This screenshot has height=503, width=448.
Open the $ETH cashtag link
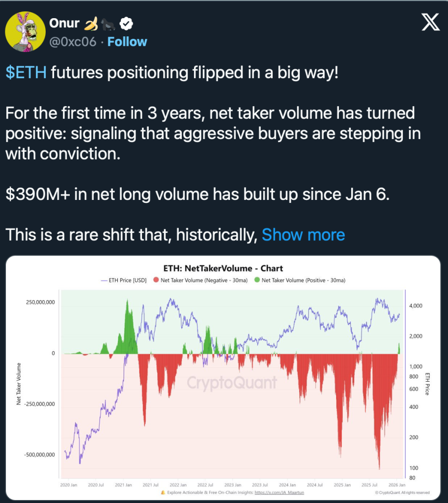coord(26,73)
